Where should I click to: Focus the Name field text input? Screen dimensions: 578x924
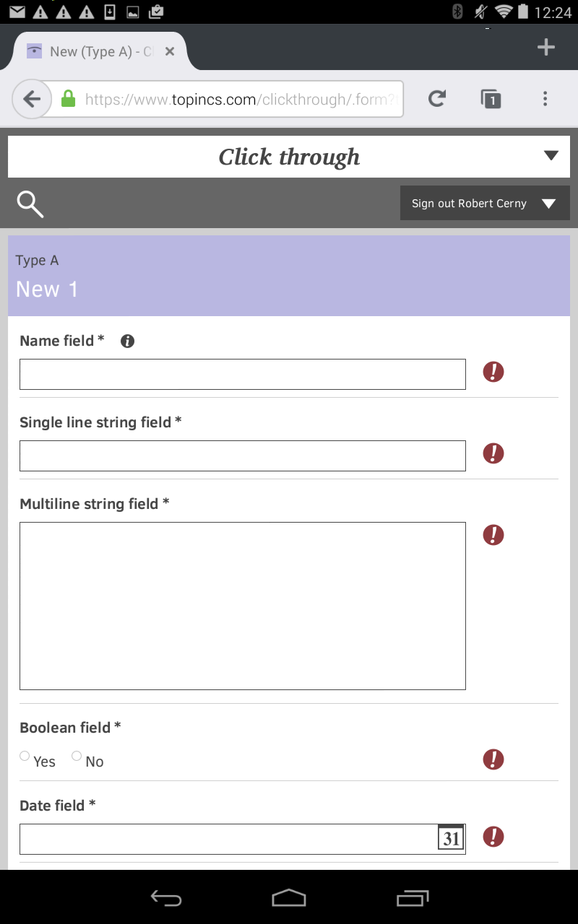pyautogui.click(x=243, y=374)
